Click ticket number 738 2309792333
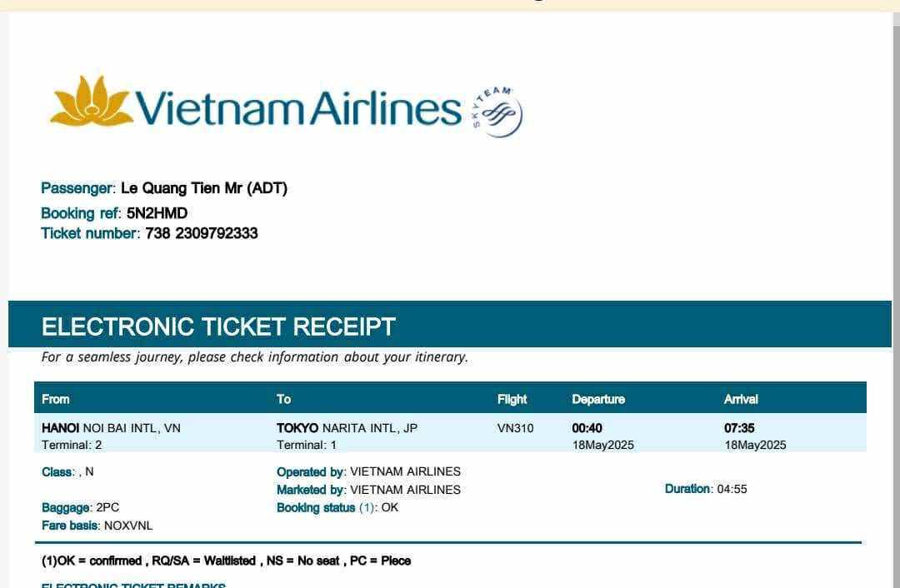 tap(201, 233)
